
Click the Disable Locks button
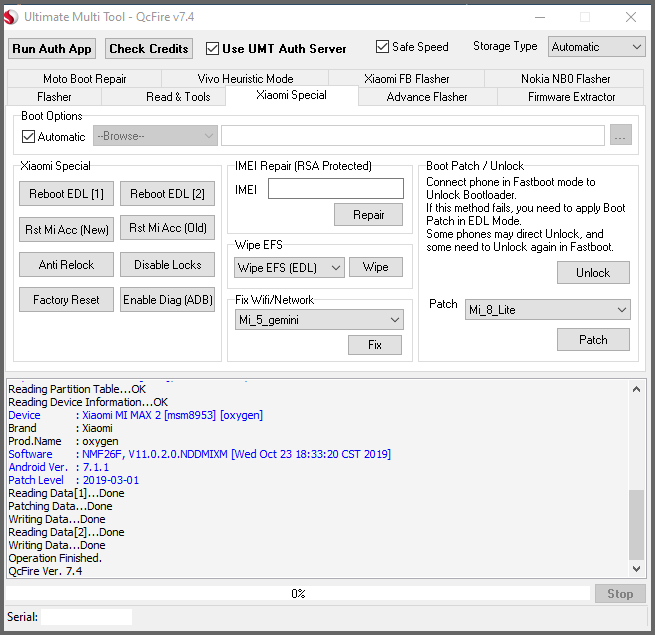168,264
